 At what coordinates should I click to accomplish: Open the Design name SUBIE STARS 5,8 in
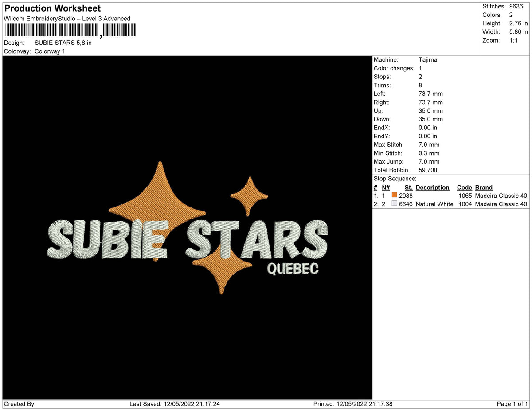pos(63,43)
